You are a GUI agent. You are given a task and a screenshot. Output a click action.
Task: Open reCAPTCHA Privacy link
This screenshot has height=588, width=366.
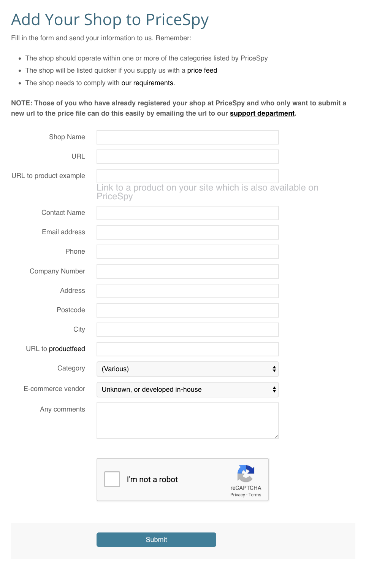pos(238,495)
